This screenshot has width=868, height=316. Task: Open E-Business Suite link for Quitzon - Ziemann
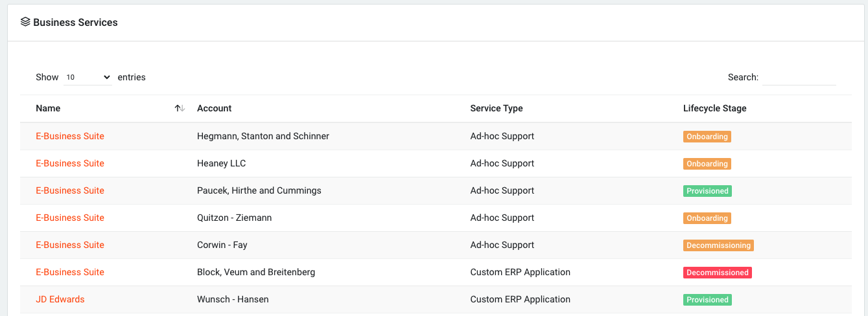(x=70, y=218)
